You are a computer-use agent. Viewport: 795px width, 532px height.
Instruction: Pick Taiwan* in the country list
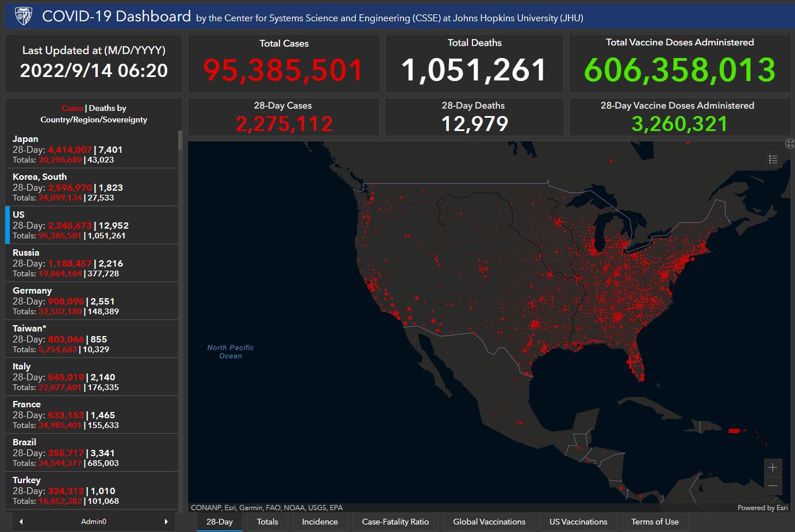pos(92,339)
